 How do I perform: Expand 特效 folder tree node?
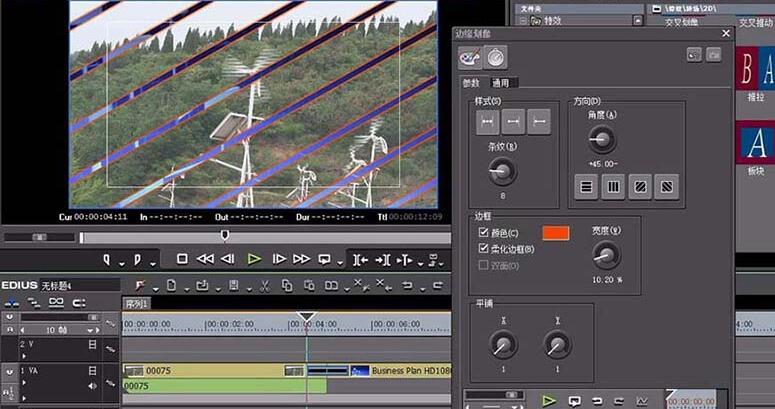pos(522,21)
